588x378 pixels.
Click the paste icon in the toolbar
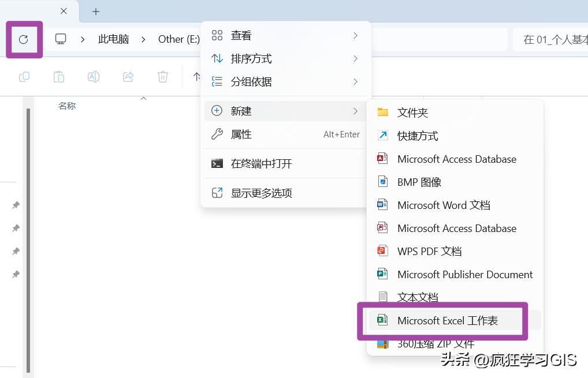pyautogui.click(x=59, y=77)
